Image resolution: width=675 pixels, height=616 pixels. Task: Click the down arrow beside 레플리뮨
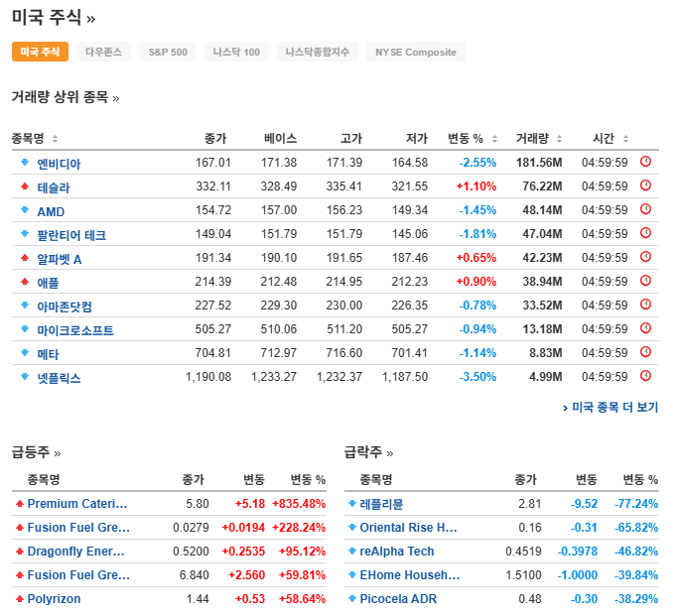[352, 503]
